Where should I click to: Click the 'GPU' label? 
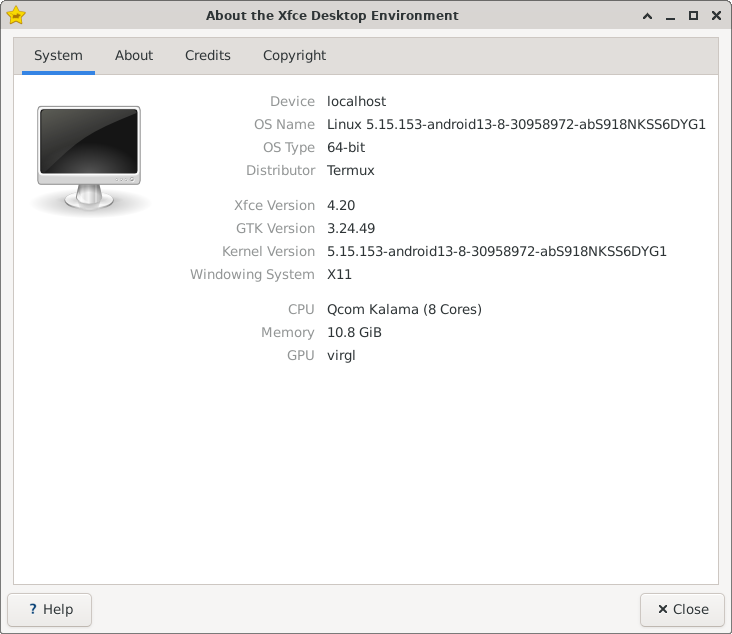301,356
